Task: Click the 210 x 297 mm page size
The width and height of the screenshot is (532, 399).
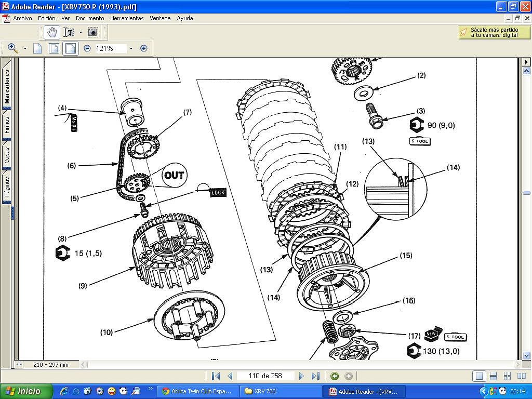Action: (51, 365)
